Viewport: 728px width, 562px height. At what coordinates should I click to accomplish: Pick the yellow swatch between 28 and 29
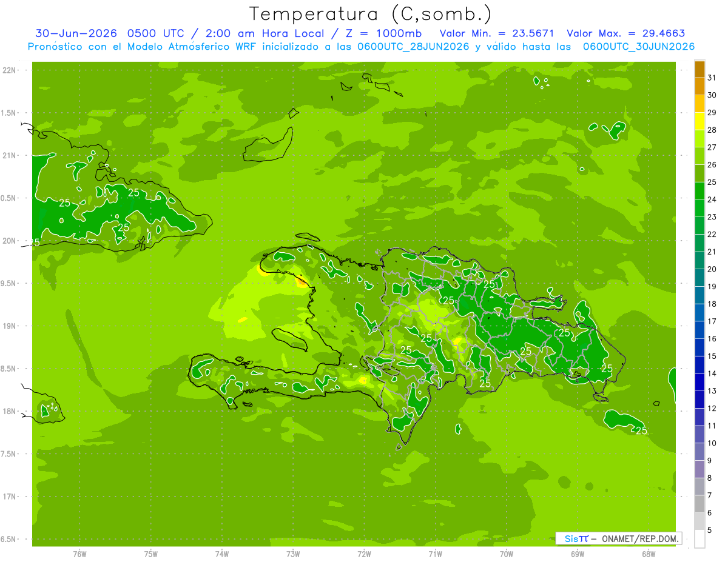pyautogui.click(x=699, y=121)
